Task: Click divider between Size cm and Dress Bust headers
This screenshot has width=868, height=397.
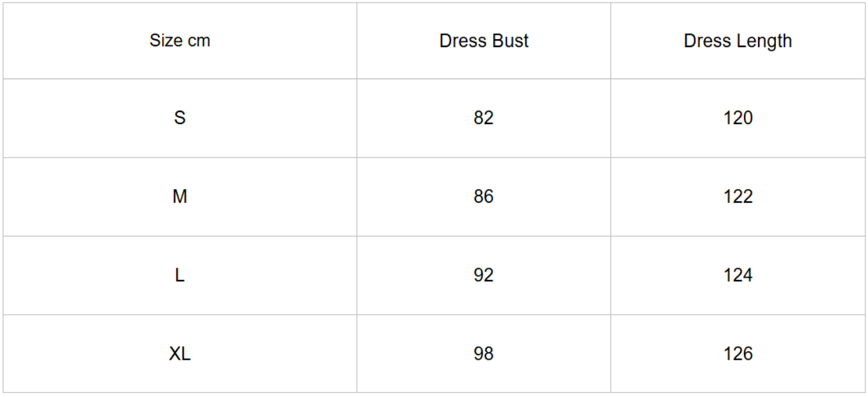Action: [357, 41]
